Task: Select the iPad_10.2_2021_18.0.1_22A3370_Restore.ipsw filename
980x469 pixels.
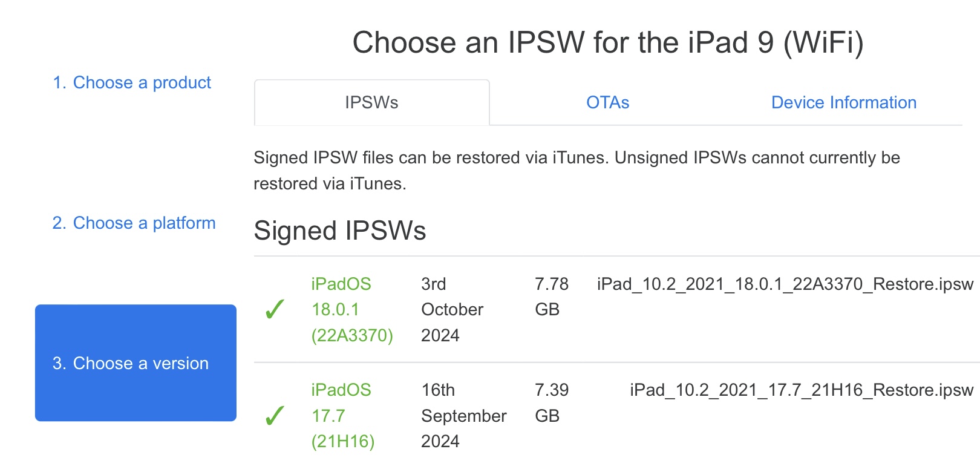Action: tap(785, 284)
